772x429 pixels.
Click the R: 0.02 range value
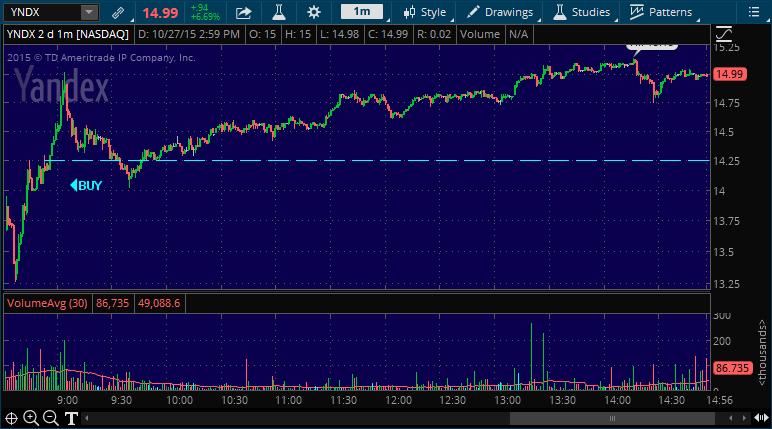(x=434, y=34)
